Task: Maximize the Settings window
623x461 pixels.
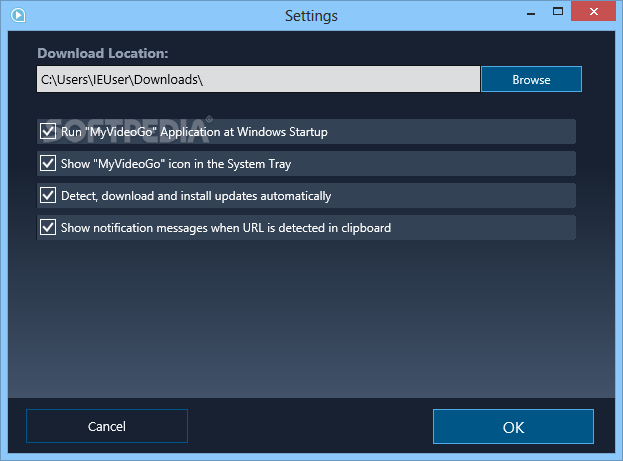Action: (558, 12)
